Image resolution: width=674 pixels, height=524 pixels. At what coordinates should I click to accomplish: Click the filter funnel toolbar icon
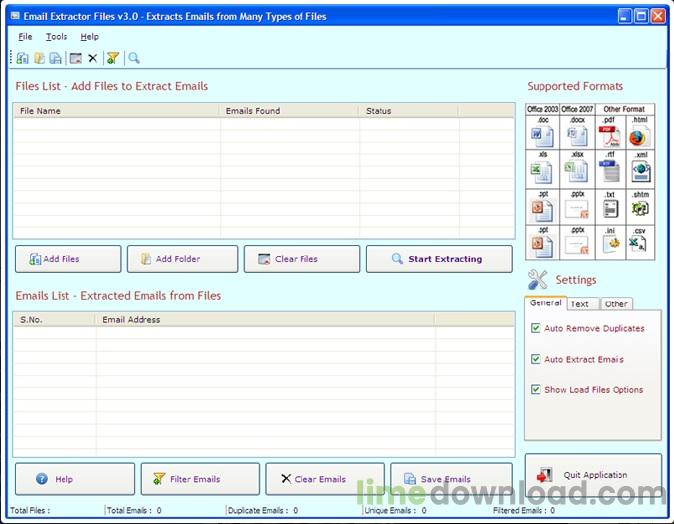pos(113,58)
